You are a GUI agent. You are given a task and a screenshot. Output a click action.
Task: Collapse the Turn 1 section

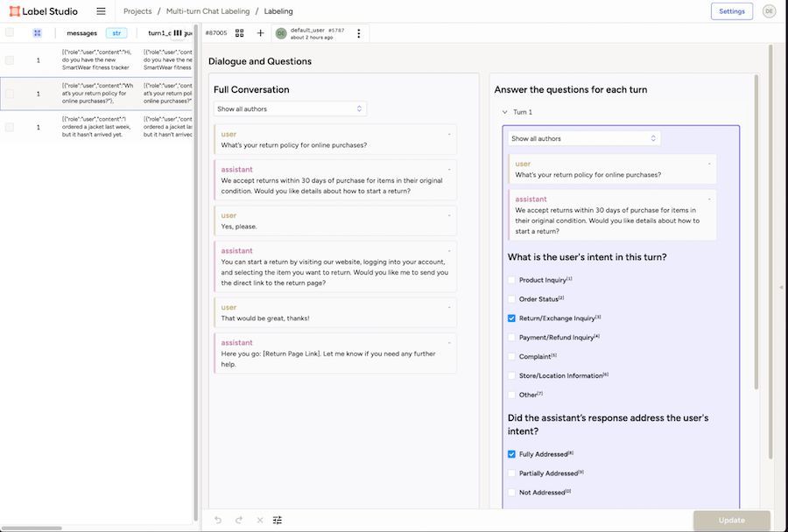[x=504, y=112]
